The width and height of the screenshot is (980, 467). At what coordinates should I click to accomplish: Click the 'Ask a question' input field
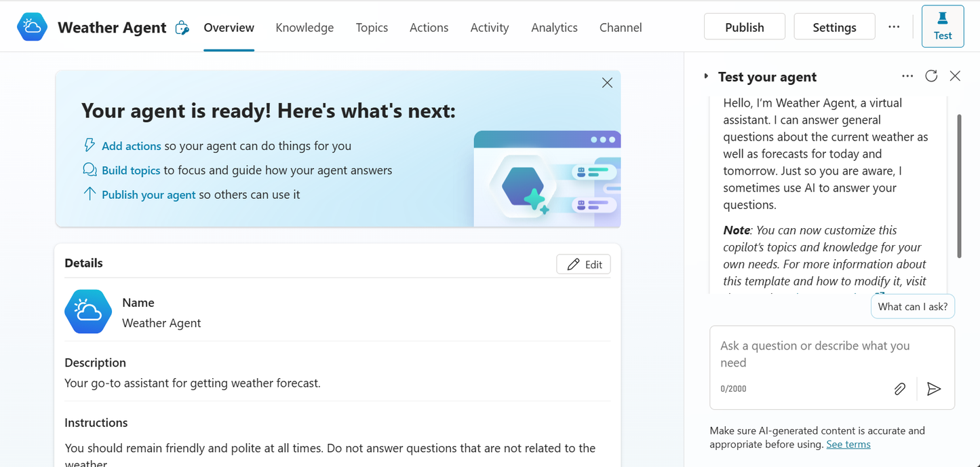pos(815,354)
